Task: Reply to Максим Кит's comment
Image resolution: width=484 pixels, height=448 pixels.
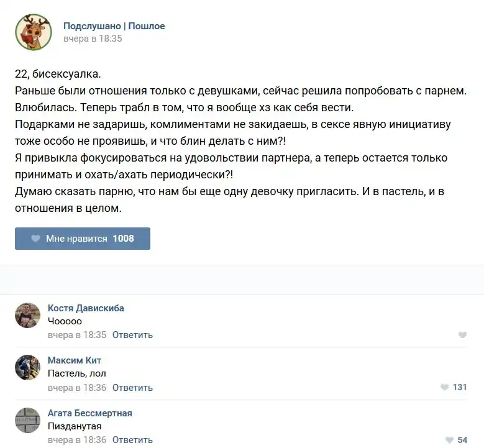Action: (132, 388)
